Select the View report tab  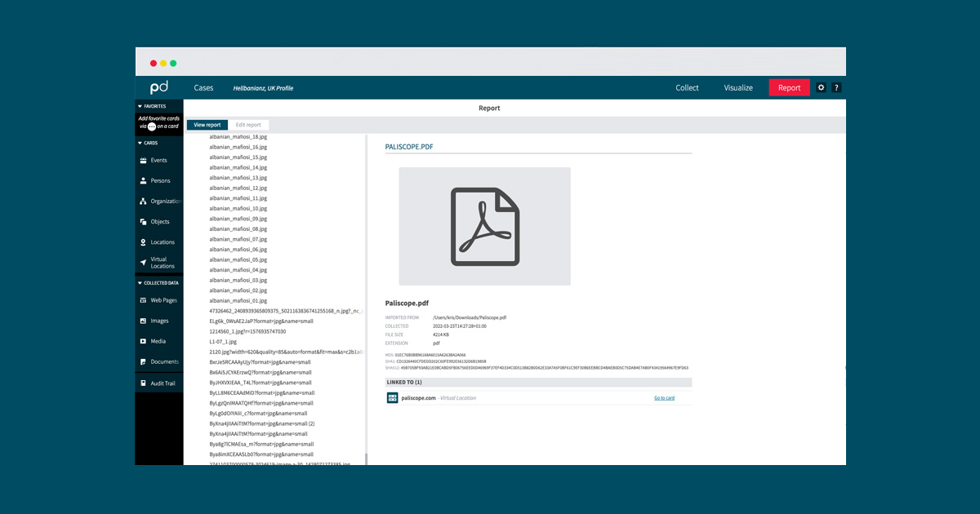click(207, 125)
